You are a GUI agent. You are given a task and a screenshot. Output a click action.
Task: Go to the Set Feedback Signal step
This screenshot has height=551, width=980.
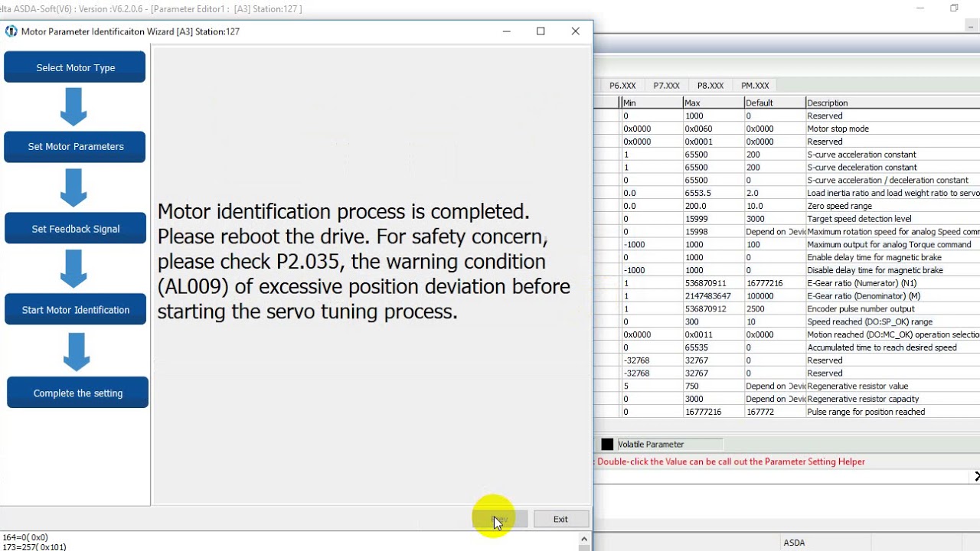tap(75, 229)
